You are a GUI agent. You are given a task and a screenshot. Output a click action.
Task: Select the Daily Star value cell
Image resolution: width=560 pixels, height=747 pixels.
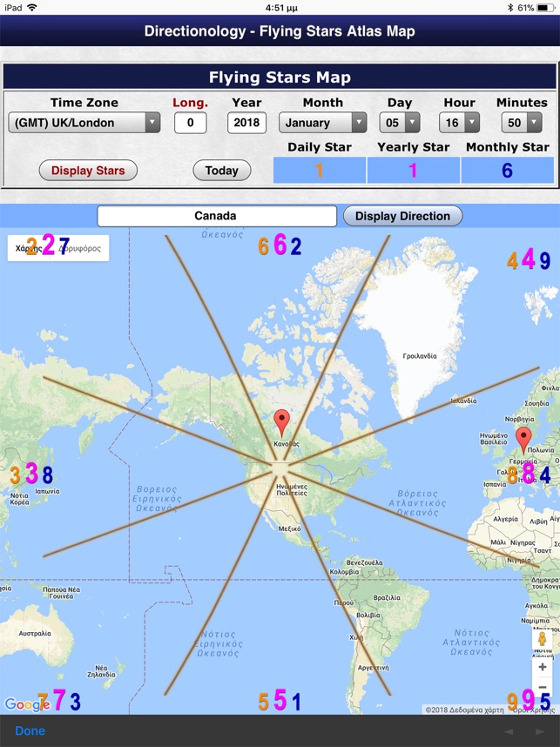point(320,170)
